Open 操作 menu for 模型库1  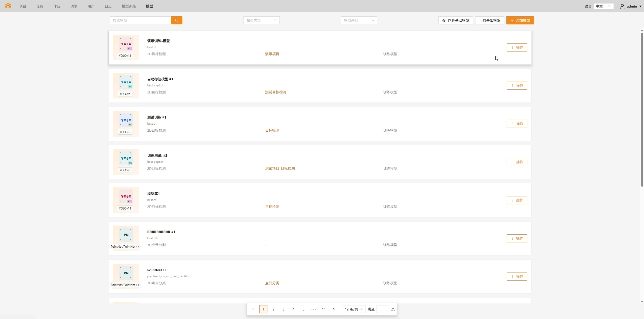(517, 200)
